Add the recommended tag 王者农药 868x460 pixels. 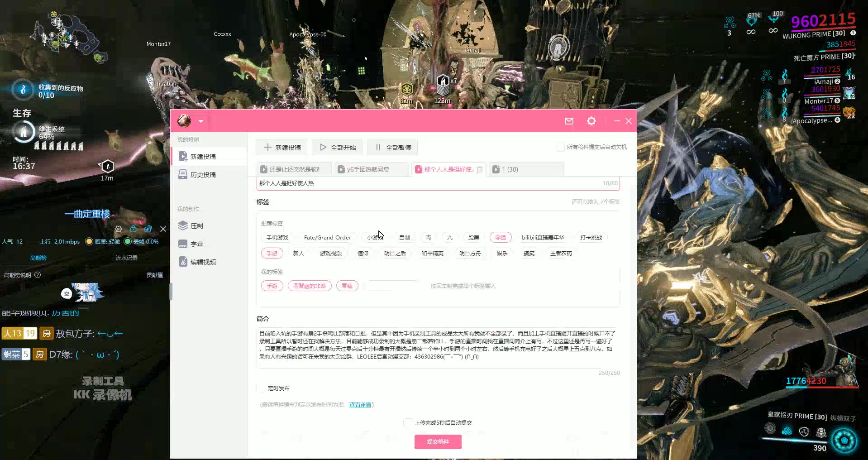pyautogui.click(x=561, y=254)
